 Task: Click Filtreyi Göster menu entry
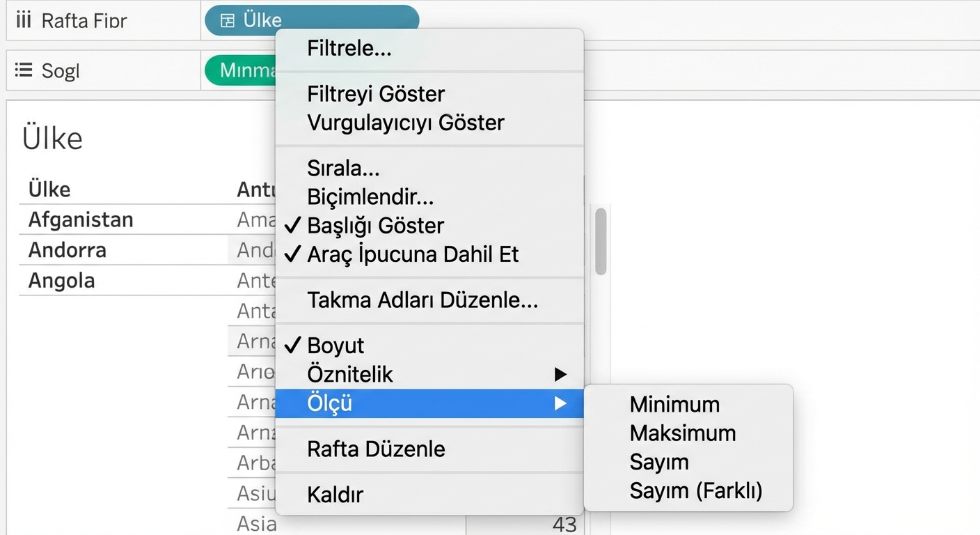(375, 93)
